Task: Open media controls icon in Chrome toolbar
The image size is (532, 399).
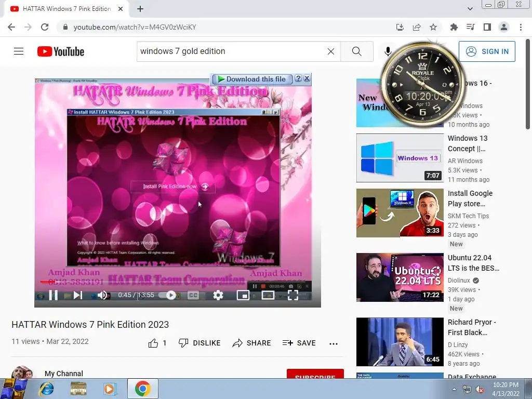Action: pos(471,27)
